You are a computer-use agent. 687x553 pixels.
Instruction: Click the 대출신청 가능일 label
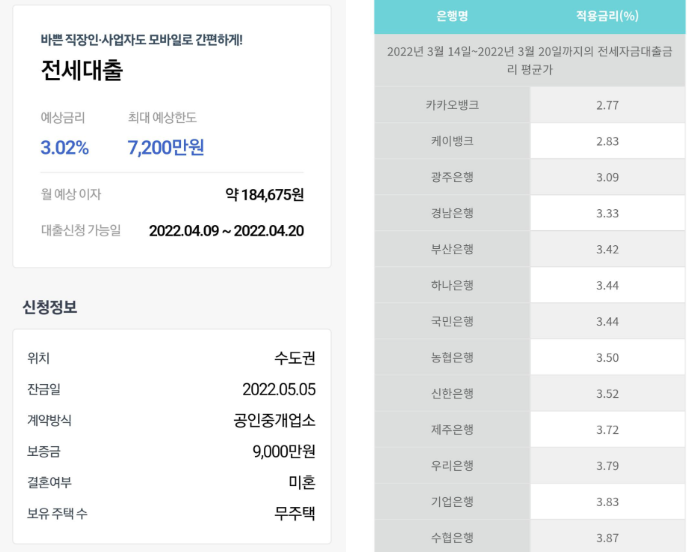81,230
